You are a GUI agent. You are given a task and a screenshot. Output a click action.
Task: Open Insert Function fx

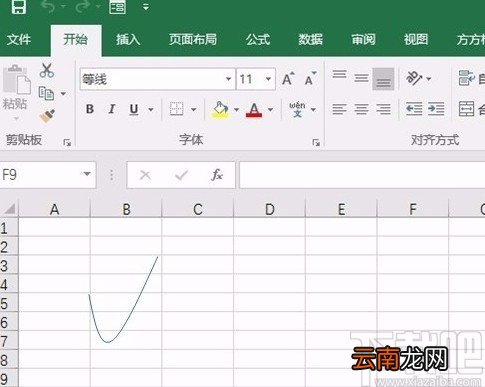coord(217,175)
